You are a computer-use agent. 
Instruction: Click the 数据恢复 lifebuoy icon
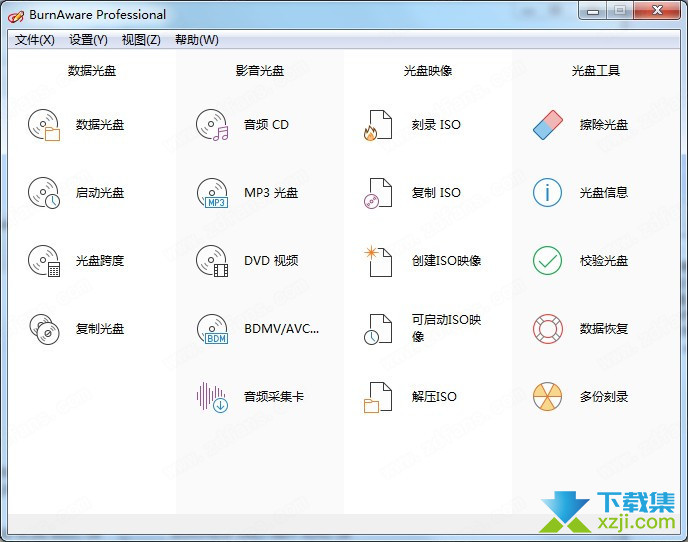point(548,329)
